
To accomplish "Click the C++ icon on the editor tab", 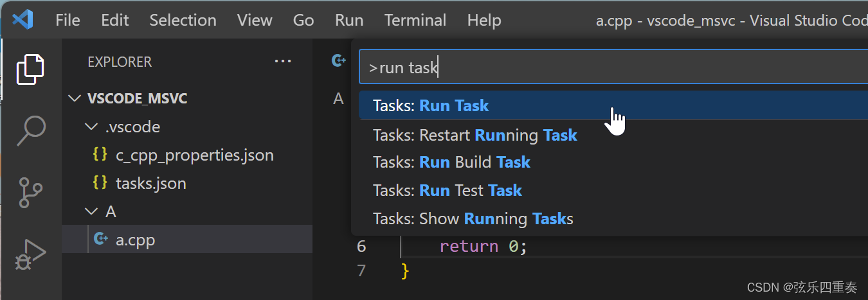I will [x=338, y=61].
